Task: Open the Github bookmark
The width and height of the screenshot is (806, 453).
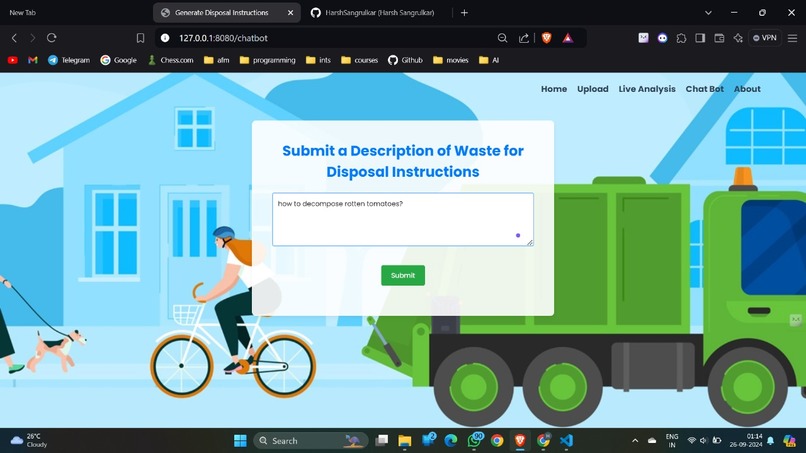Action: tap(406, 60)
